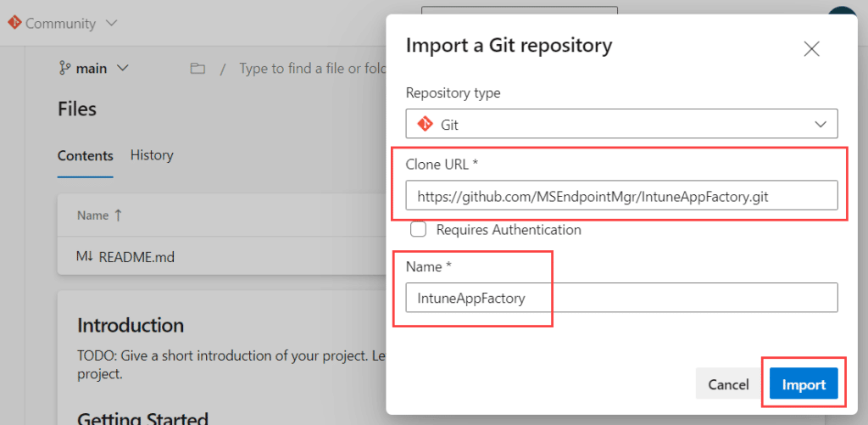Click the sort arrow beside Name
Viewport: 868px width, 425px height.
pos(118,215)
